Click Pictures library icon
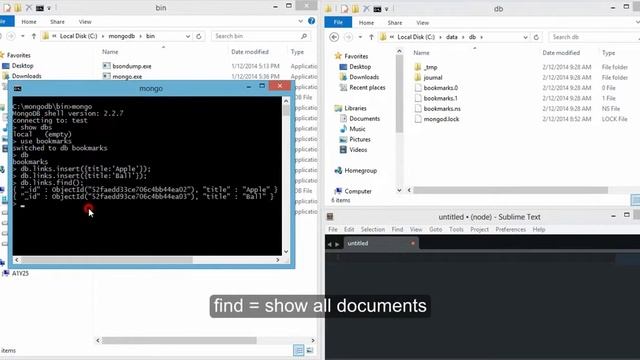Viewport: 640px width, 360px height. point(343,139)
